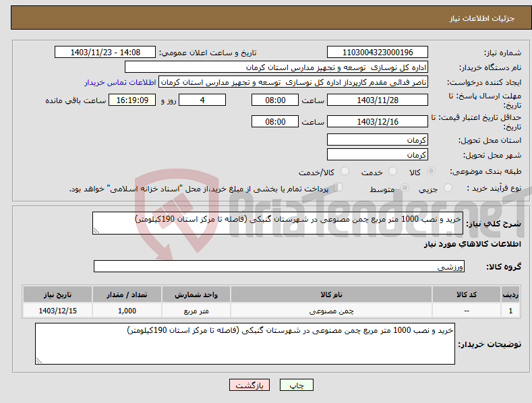
Task: Click the 1,000 quantity cell
Action: 127,311
